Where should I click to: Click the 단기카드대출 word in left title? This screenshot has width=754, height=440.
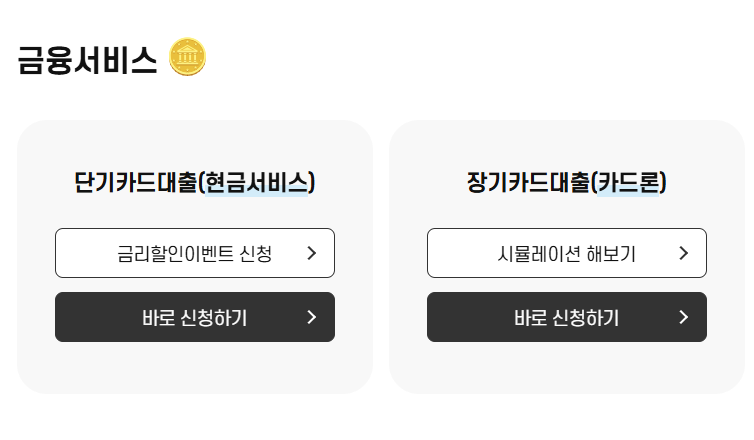click(x=136, y=182)
